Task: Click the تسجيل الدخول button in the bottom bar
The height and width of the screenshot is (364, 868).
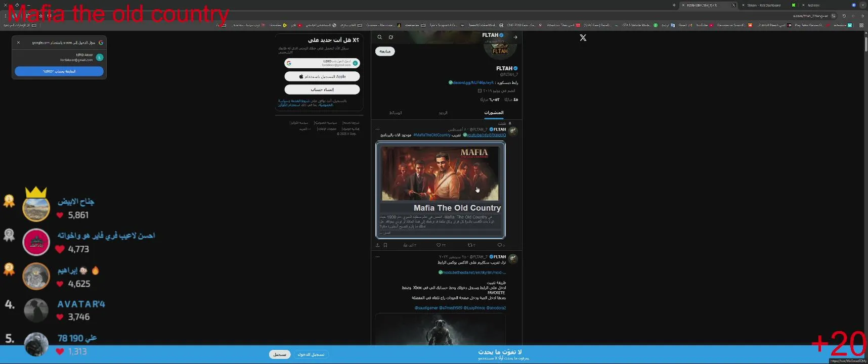Action: pos(311,354)
